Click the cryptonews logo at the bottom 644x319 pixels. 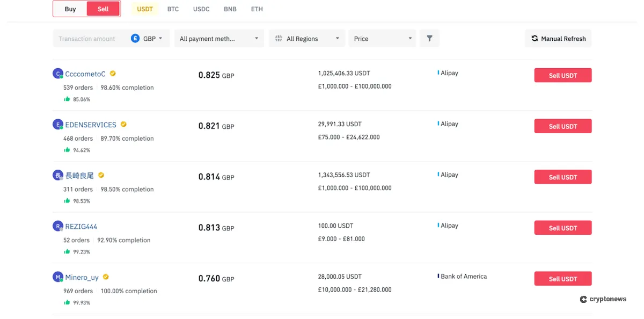[603, 299]
